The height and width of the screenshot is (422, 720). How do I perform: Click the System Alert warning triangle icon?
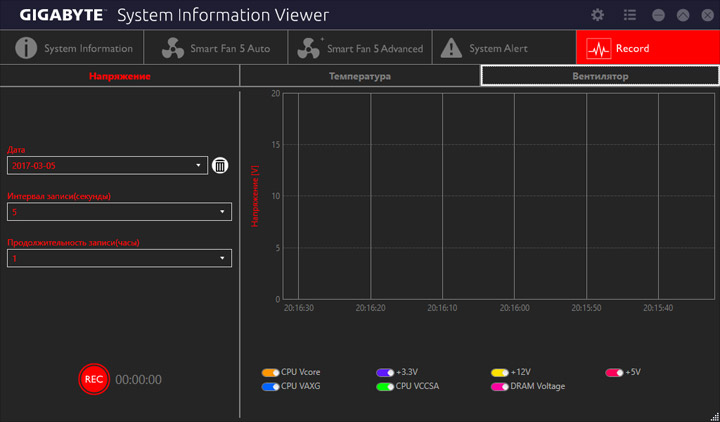coord(451,48)
